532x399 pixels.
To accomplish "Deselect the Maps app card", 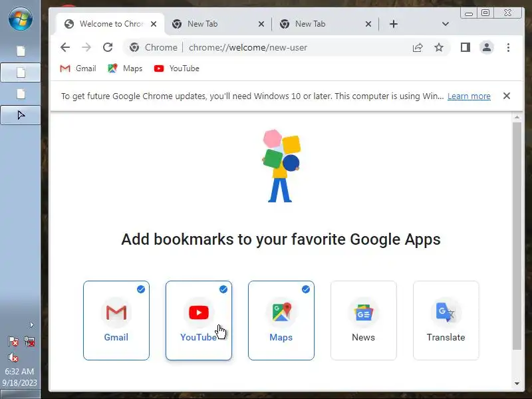I will pyautogui.click(x=281, y=321).
